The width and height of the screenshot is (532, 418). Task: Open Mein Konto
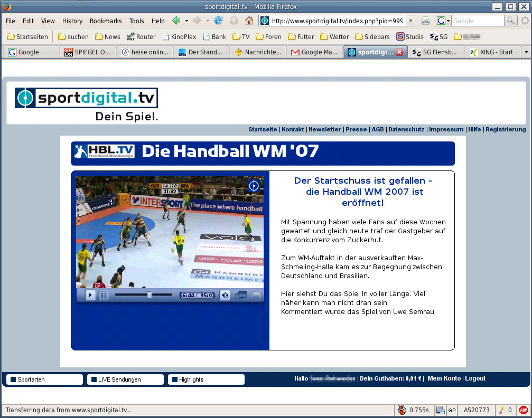coord(444,378)
